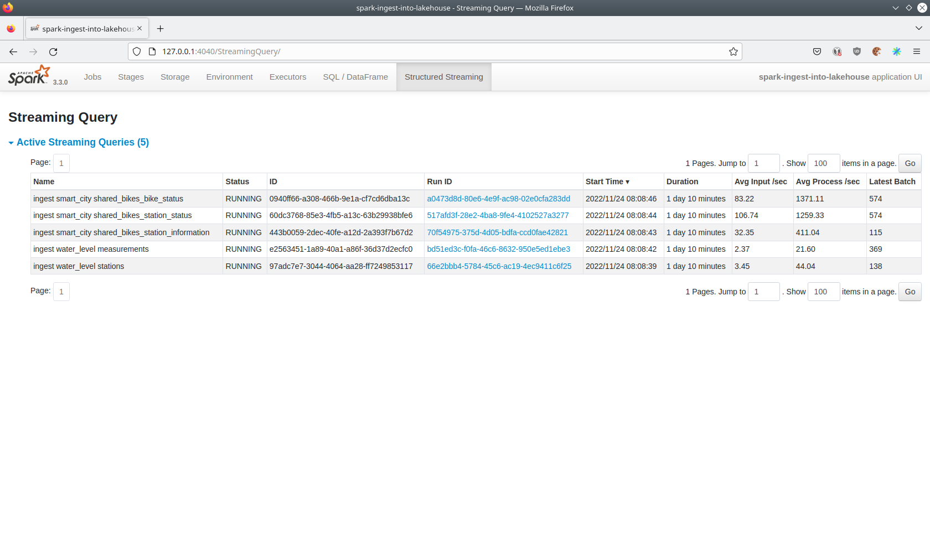The height and width of the screenshot is (560, 930).
Task: Click the Apache Spark logo
Action: 29,76
